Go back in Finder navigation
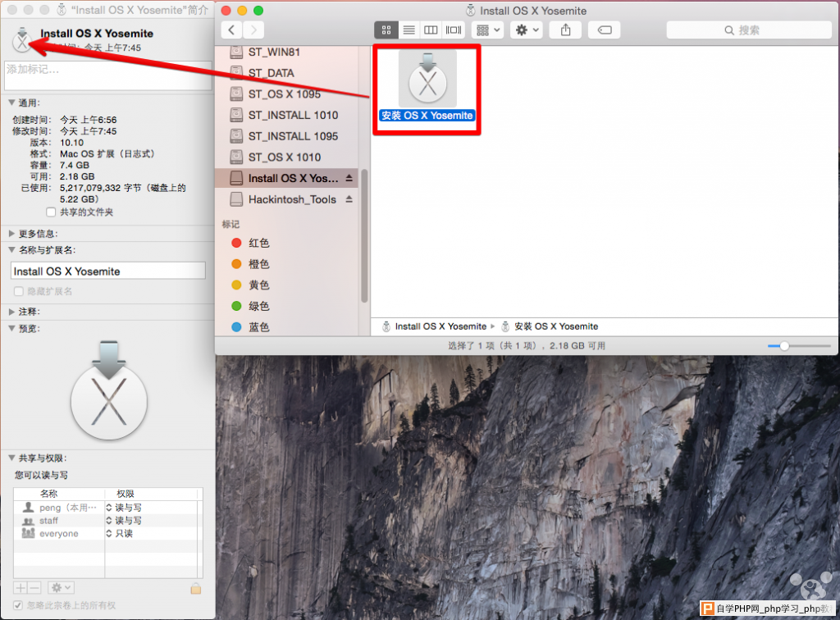 tap(231, 30)
